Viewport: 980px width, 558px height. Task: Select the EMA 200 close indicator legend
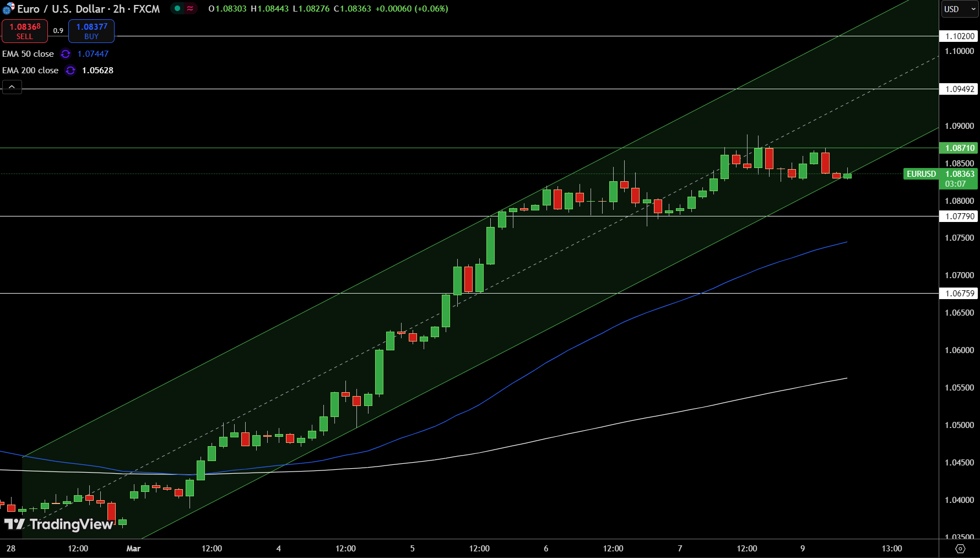[30, 71]
